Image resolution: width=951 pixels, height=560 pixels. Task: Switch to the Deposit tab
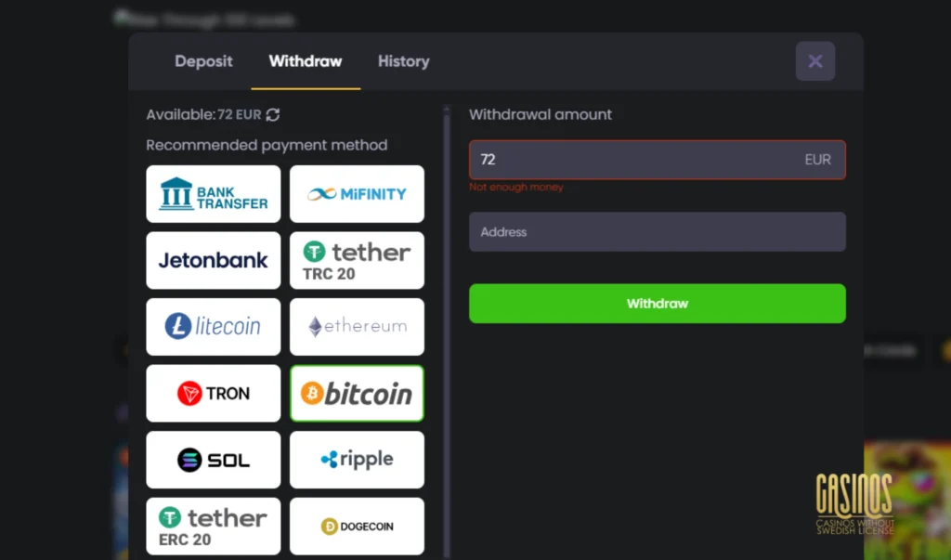coord(203,61)
